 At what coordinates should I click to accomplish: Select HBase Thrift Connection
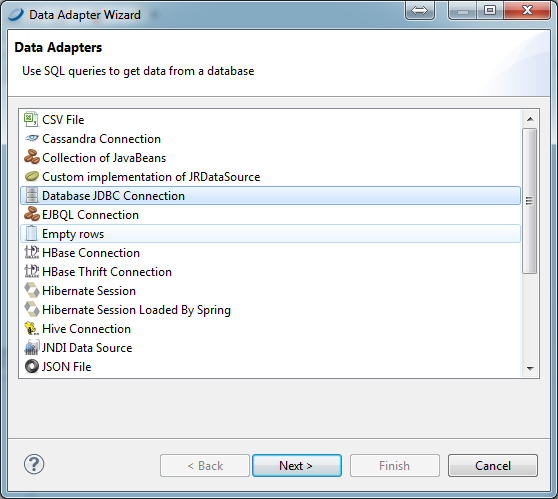pyautogui.click(x=270, y=272)
